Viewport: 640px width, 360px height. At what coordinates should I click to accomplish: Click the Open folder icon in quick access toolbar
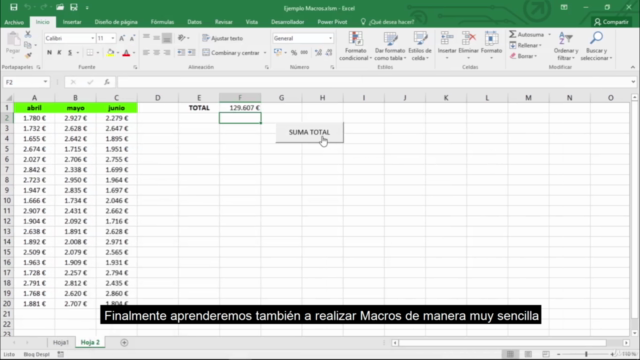[60, 7]
